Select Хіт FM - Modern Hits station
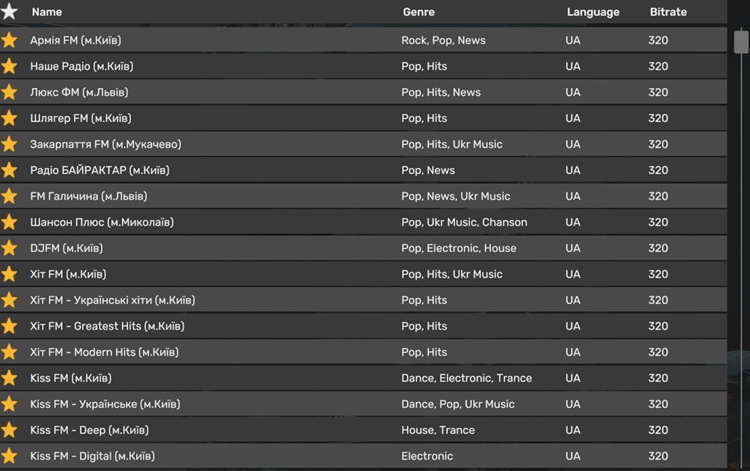Screen dimensions: 750x471 point(104,352)
